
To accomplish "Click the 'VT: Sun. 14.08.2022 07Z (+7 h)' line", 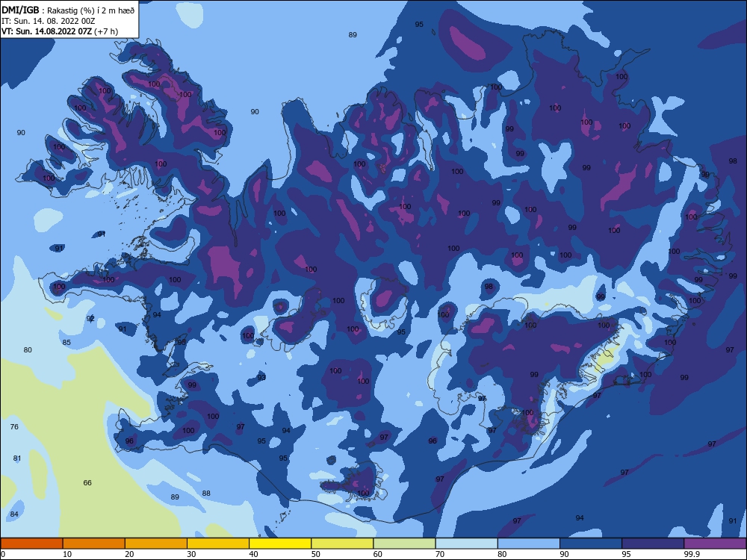I will [x=60, y=31].
